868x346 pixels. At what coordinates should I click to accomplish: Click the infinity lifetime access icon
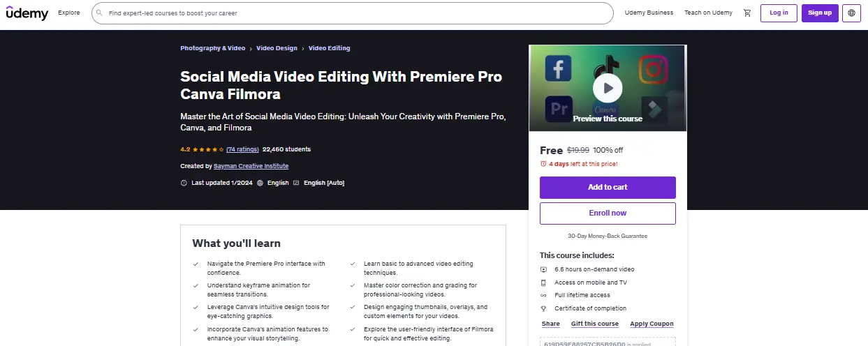[x=544, y=295]
